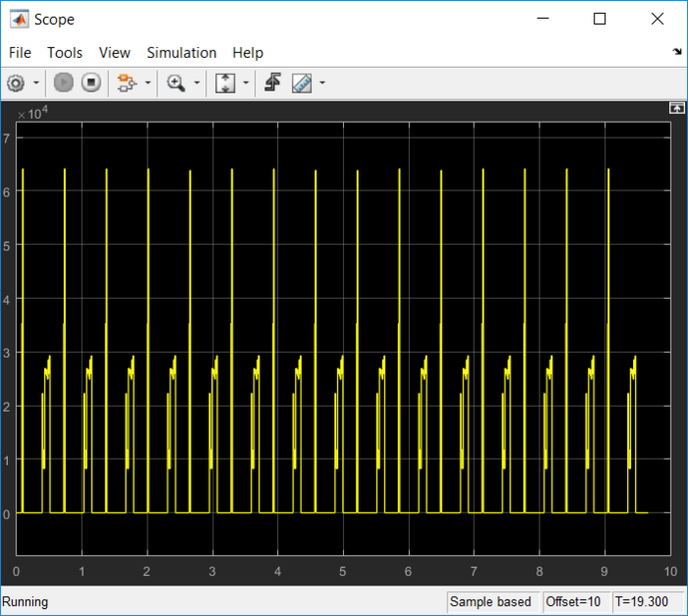Open the measurements dropdown arrow
This screenshot has height=616, width=688.
click(321, 84)
